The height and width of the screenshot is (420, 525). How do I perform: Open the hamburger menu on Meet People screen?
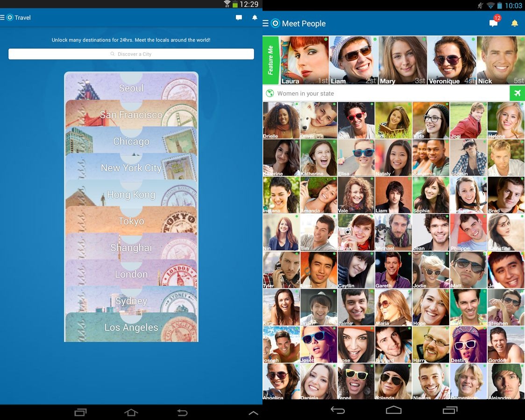coord(265,23)
